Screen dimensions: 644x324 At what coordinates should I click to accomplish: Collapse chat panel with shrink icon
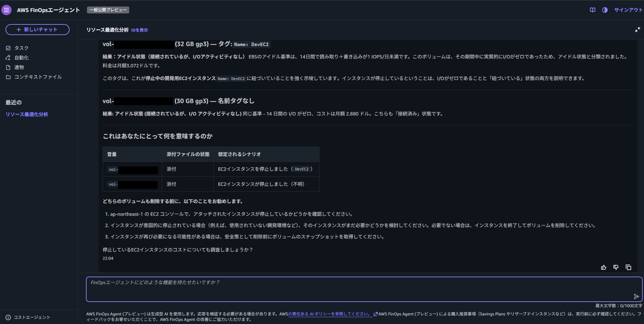pos(638,30)
